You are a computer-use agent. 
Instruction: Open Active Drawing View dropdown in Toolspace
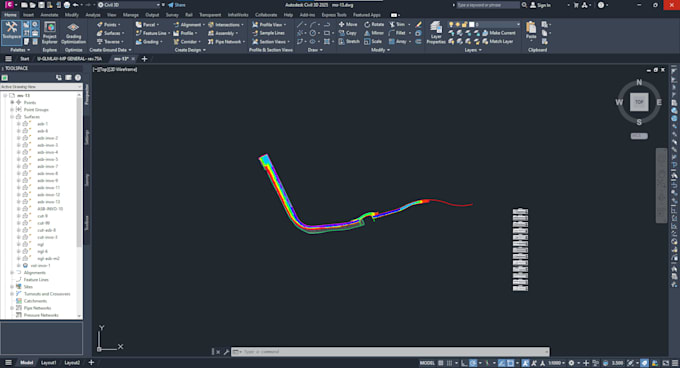point(41,87)
